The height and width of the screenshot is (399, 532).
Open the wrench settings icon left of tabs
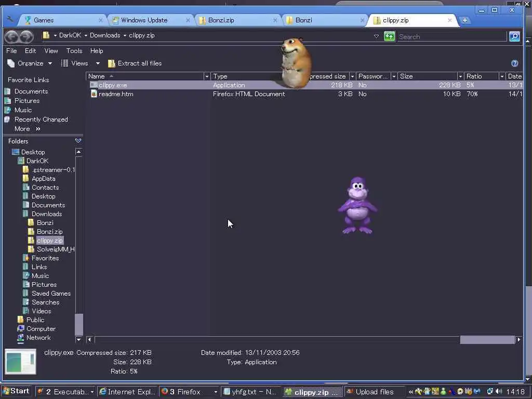tap(10, 20)
